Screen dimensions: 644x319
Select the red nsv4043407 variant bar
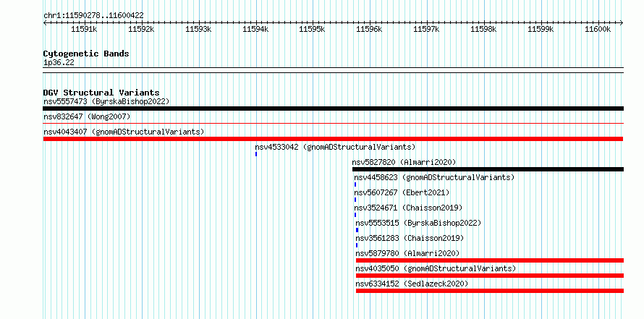tap(334, 139)
